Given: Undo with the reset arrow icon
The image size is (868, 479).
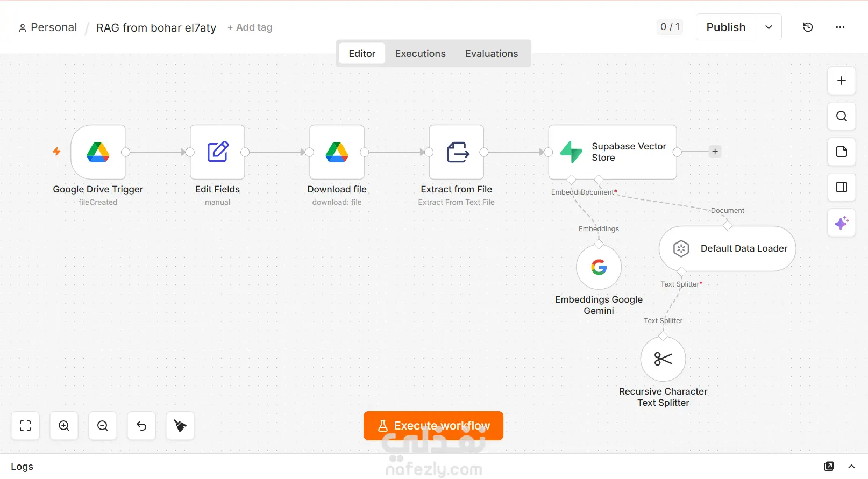Looking at the screenshot, I should click(x=141, y=426).
